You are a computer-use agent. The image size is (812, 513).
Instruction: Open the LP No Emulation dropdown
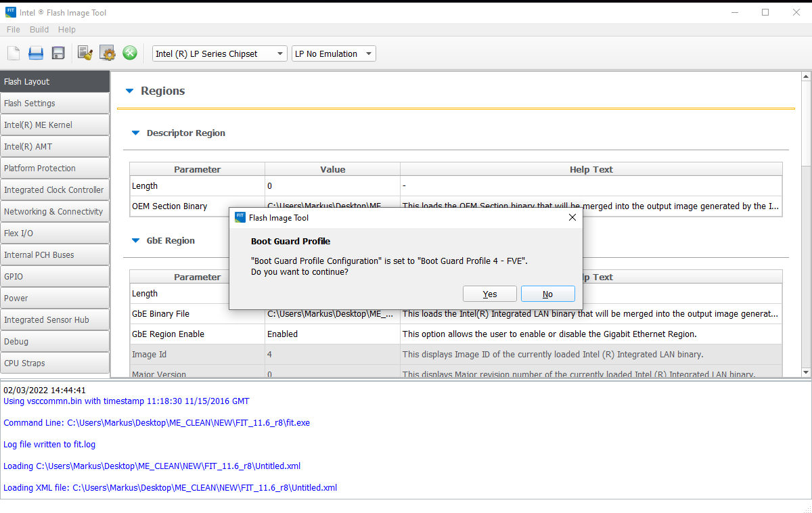tap(334, 54)
